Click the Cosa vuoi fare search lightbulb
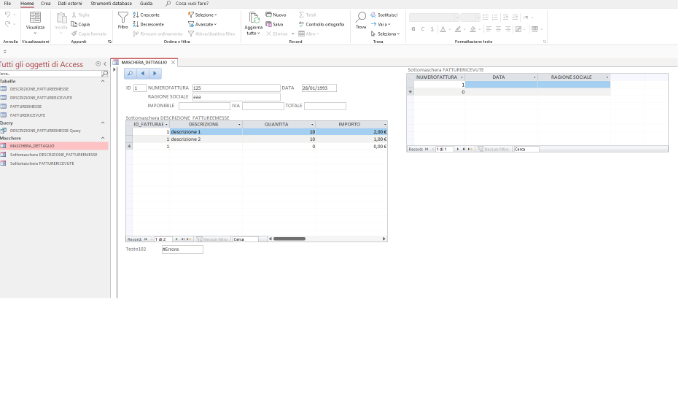Image resolution: width=700 pixels, height=394 pixels. point(168,3)
